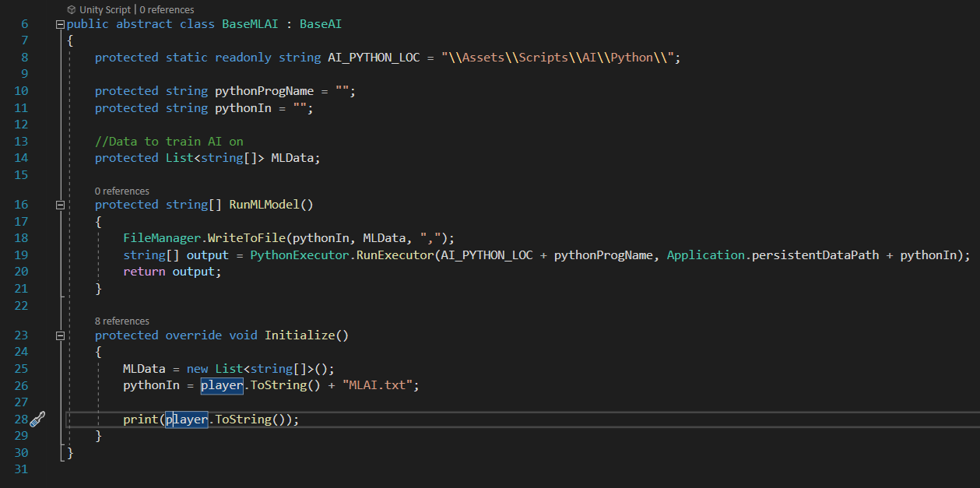Click pythonIn in its line 11 declaration
The image size is (980, 488).
(x=244, y=108)
